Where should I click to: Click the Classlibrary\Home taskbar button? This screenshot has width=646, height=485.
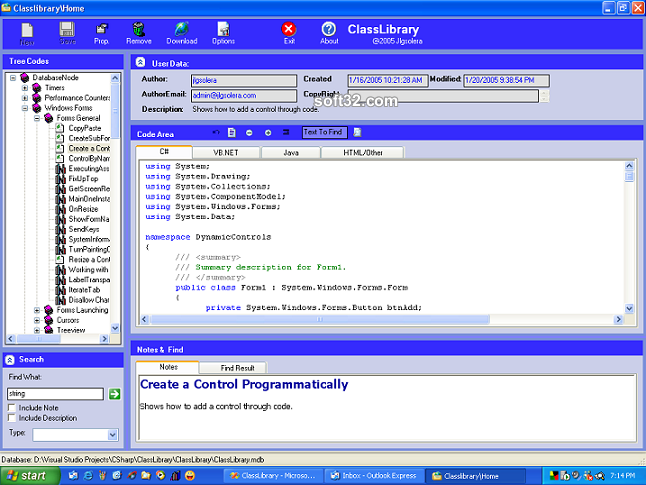[475, 476]
